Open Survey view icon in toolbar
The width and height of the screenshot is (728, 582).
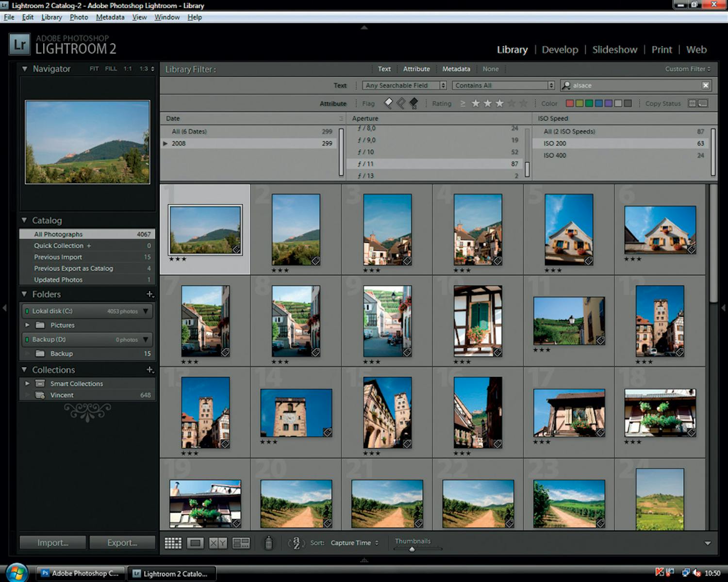pos(241,543)
